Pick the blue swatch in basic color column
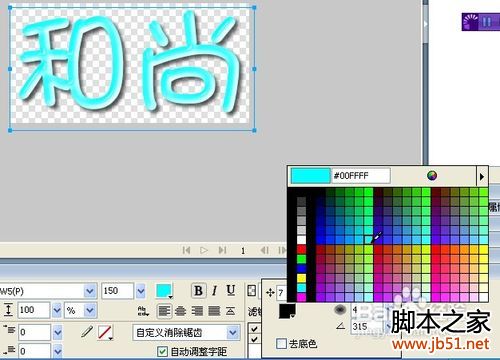Viewport: 500px width, 360px height. (301, 269)
